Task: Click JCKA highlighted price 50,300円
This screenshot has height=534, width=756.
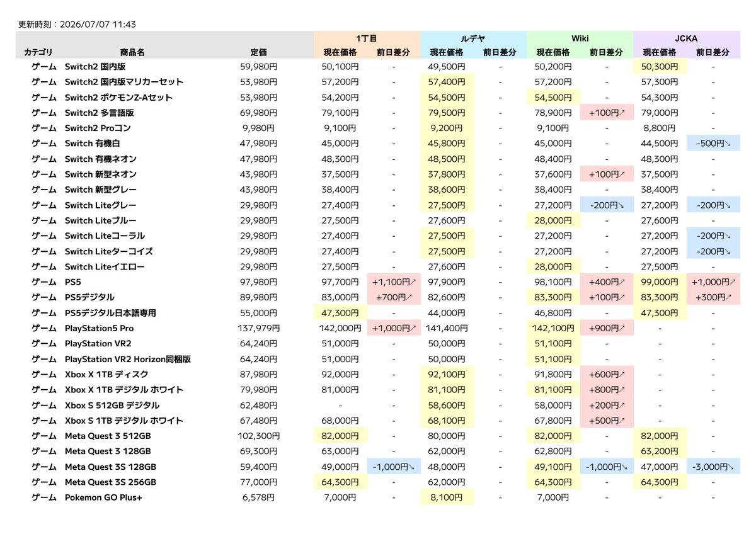Action: point(660,66)
